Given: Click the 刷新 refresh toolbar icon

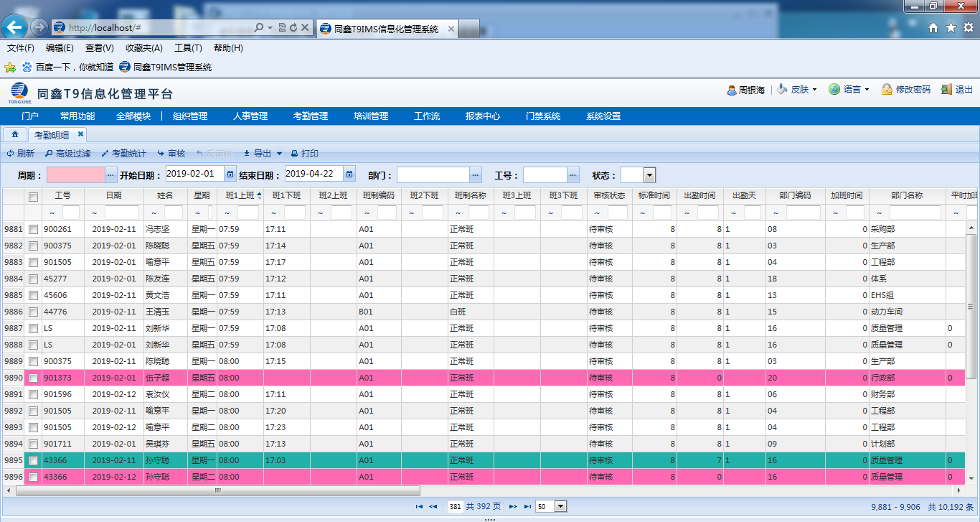Looking at the screenshot, I should pyautogui.click(x=11, y=154).
